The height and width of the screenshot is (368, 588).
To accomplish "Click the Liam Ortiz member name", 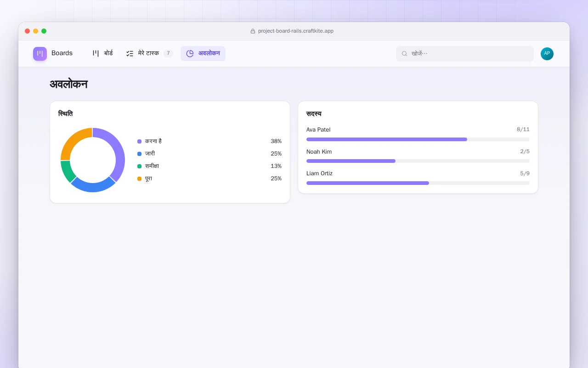I will [x=319, y=173].
